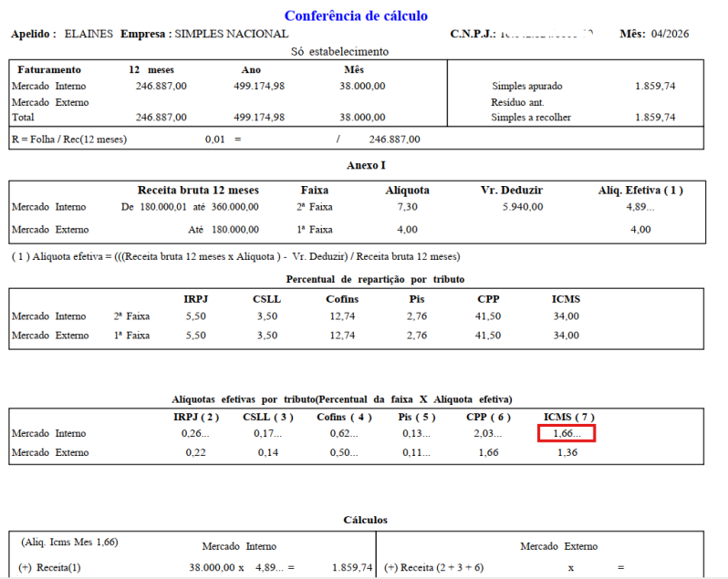Image resolution: width=728 pixels, height=579 pixels.
Task: Click the "R = Folha / Rec(12 meses)" label
Action: [69, 140]
